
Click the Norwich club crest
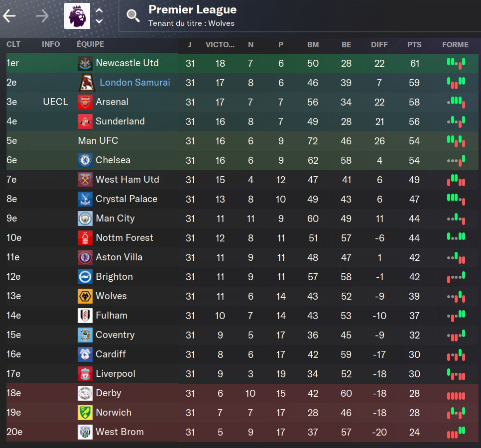(x=85, y=413)
